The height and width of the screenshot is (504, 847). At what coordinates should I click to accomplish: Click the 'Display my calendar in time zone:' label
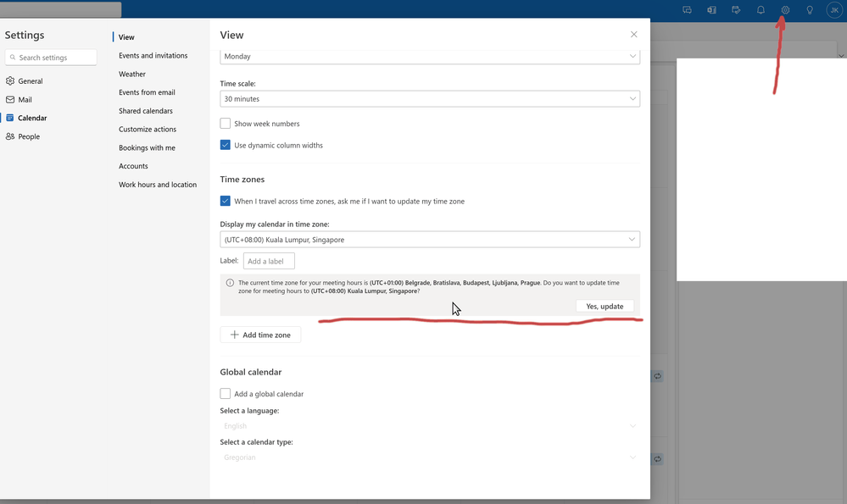coord(275,224)
